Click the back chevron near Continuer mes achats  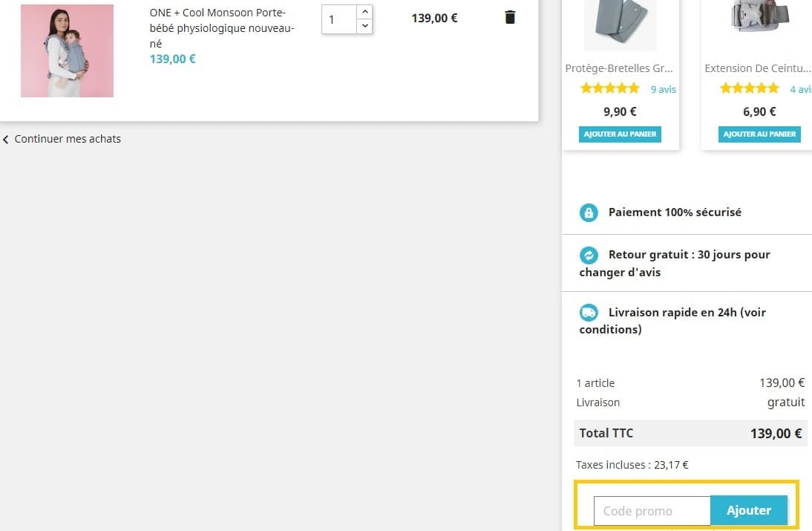6,139
